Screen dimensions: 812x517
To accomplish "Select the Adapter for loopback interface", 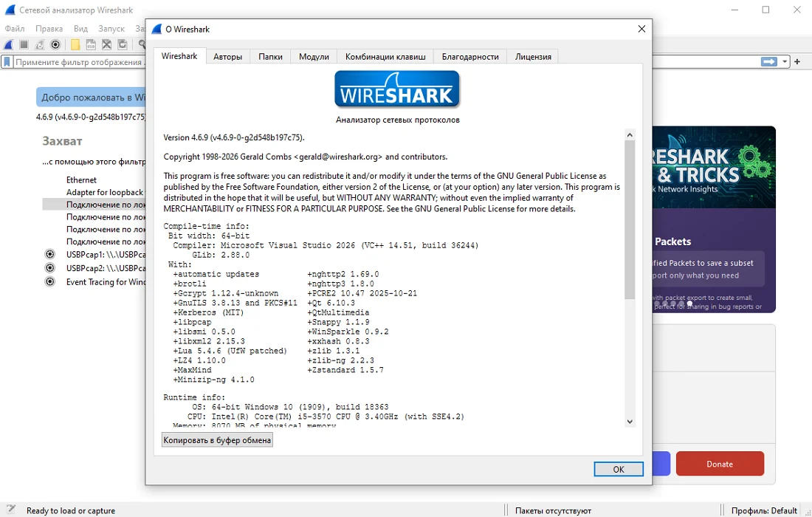I will tap(105, 192).
